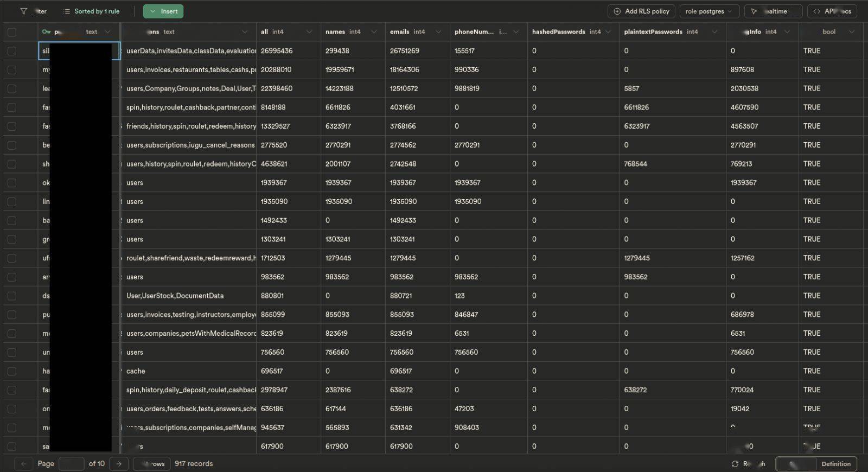
Task: Select phoneNumbers cell 47203
Action: point(489,409)
